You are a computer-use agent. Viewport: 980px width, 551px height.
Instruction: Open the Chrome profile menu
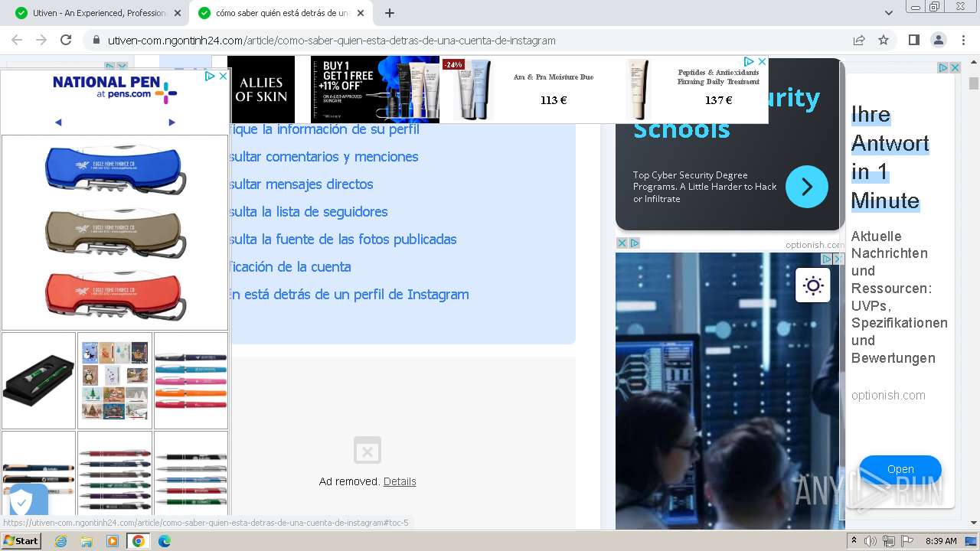tap(938, 40)
